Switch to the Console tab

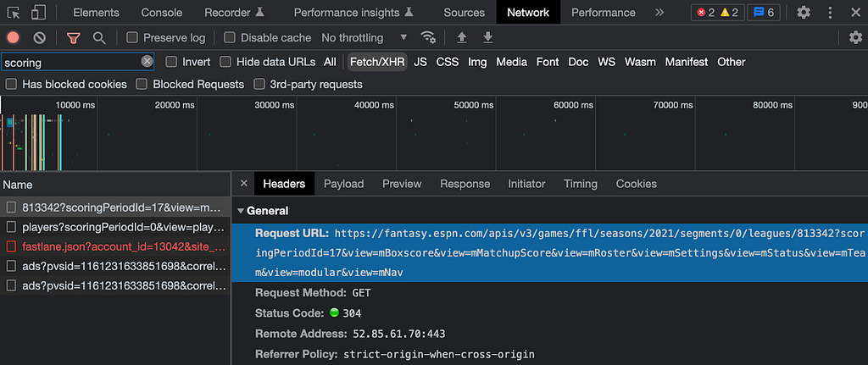pyautogui.click(x=162, y=12)
